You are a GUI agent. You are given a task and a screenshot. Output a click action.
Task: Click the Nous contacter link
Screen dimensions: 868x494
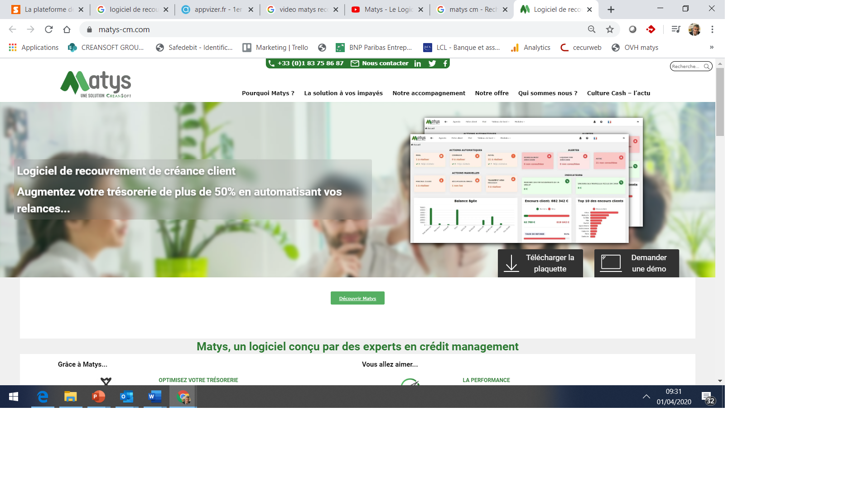tap(380, 63)
